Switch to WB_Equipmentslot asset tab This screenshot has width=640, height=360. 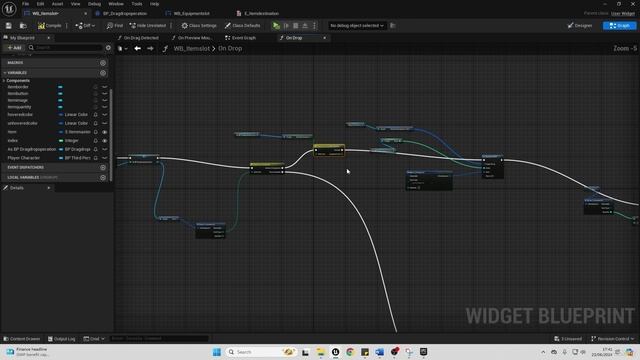pos(191,13)
